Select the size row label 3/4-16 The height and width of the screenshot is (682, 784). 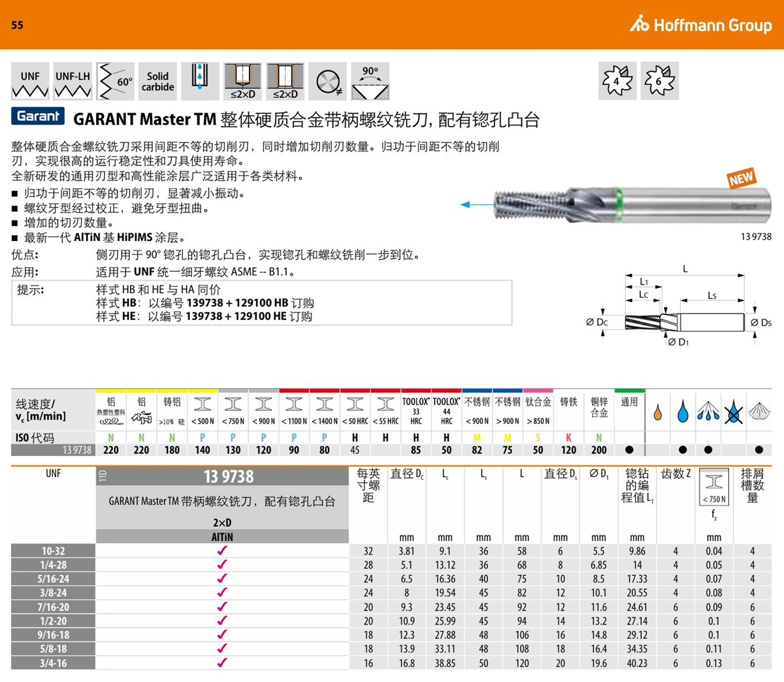click(54, 663)
